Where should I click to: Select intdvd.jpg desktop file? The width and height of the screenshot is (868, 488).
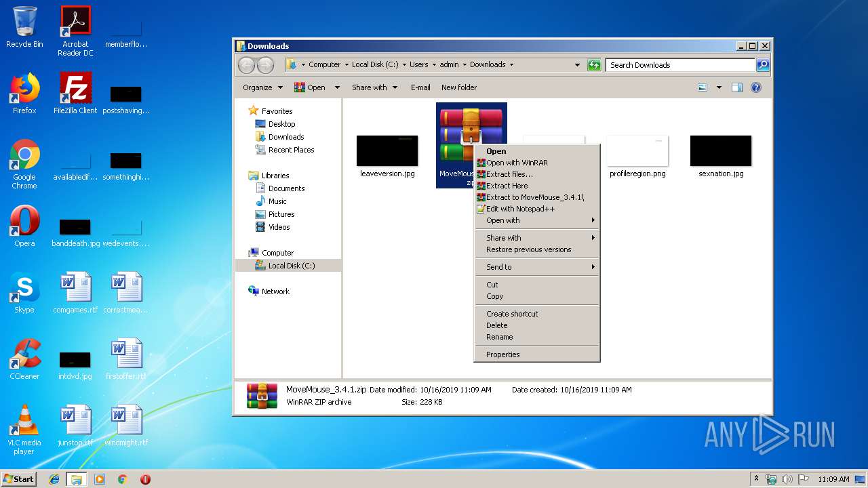75,364
